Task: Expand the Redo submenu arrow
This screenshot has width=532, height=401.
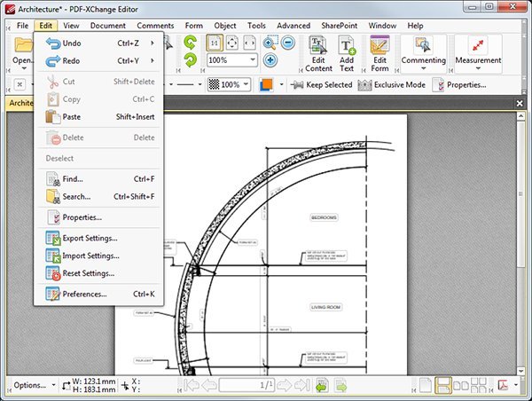Action: pyautogui.click(x=153, y=61)
